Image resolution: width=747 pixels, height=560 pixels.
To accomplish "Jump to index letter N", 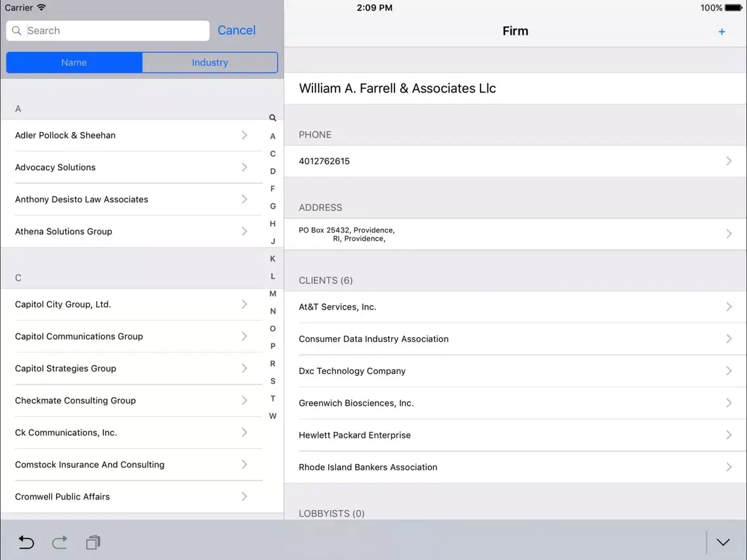I will tap(272, 311).
